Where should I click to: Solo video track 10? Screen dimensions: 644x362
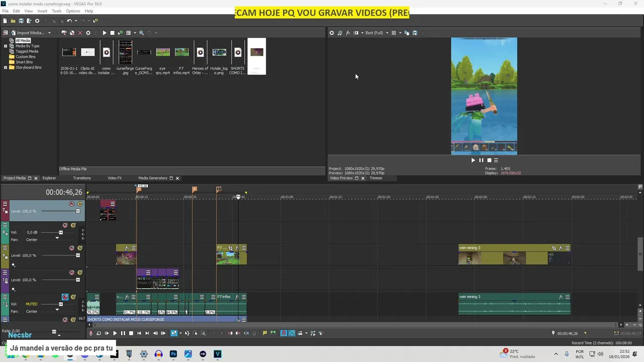click(80, 273)
